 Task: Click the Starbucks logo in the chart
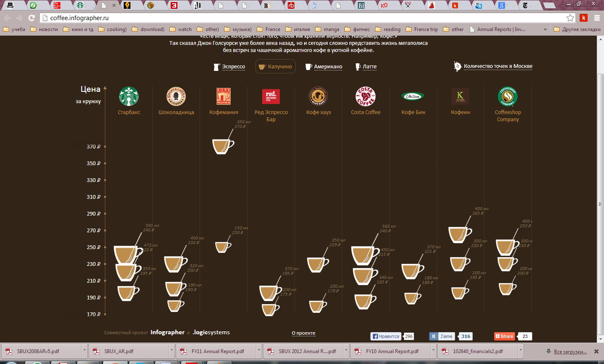click(x=129, y=96)
